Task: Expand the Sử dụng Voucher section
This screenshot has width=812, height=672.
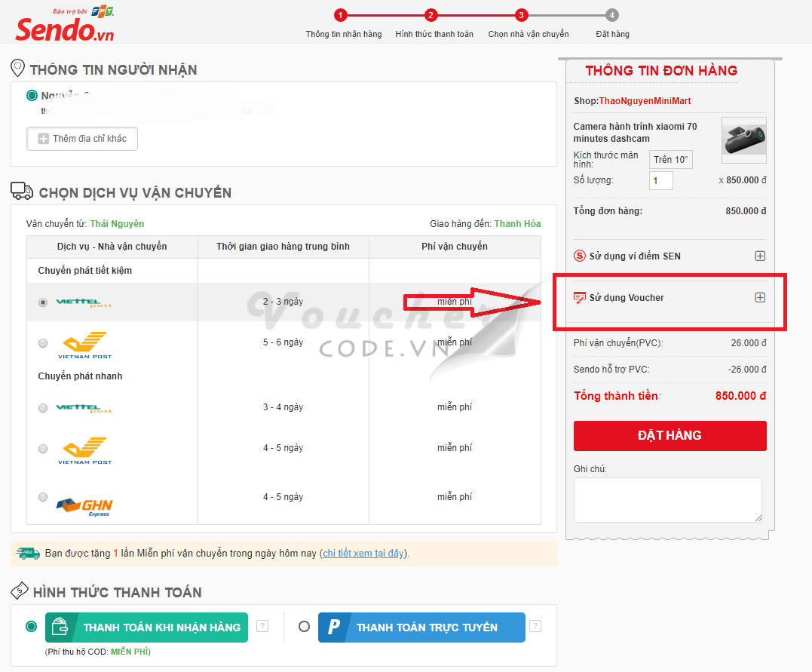Action: [760, 297]
